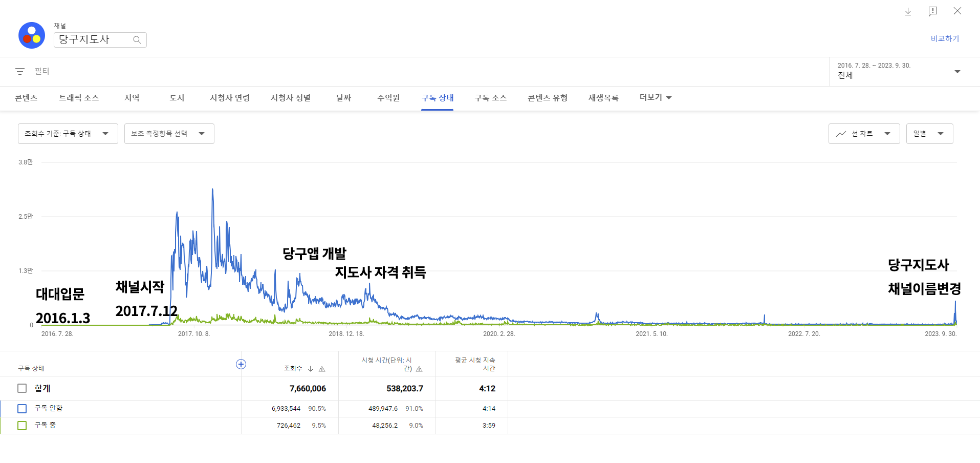Click the highest blue peak on the chart
This screenshot has width=980, height=463.
(x=212, y=190)
